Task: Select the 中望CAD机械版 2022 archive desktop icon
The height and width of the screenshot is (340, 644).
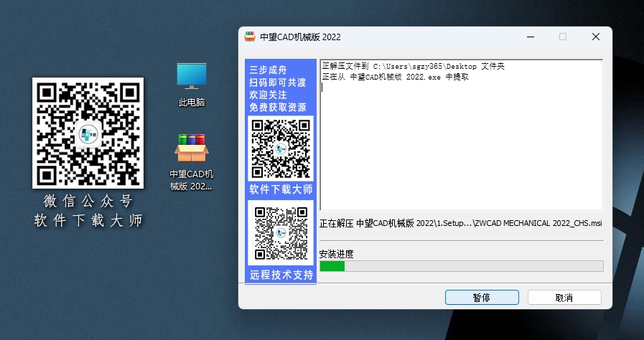Action: (192, 162)
